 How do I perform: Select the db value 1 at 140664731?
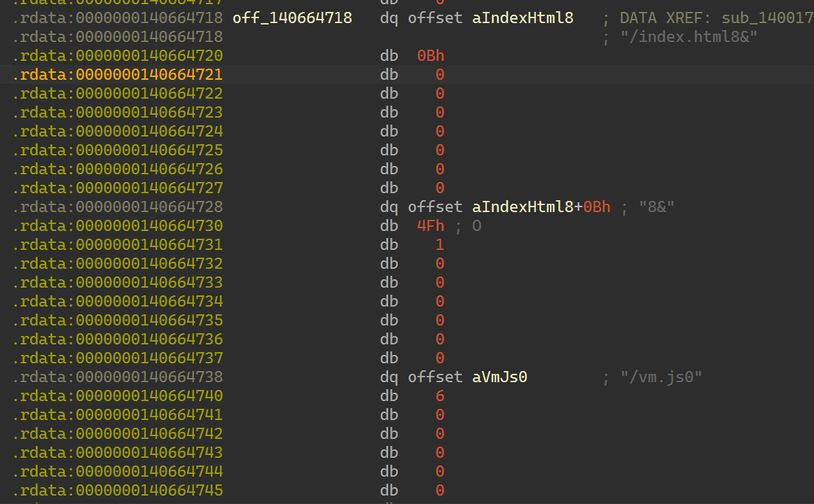(x=440, y=244)
